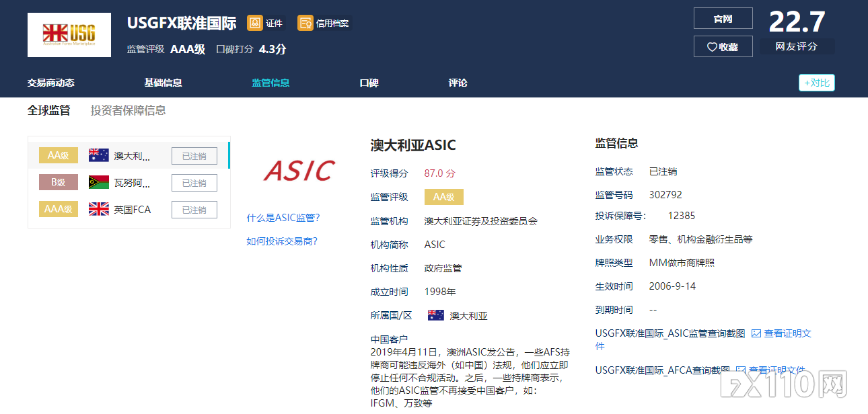Open the 信用档案 credit file icon

305,24
